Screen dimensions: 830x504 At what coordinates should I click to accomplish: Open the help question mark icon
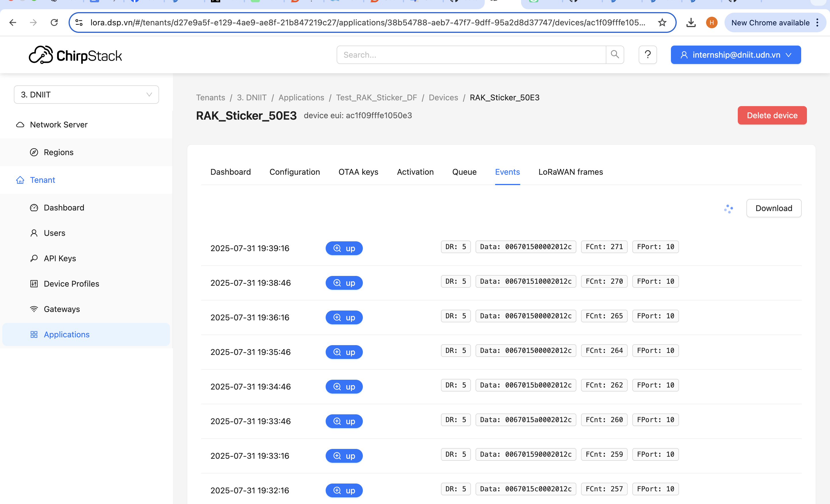click(x=647, y=54)
